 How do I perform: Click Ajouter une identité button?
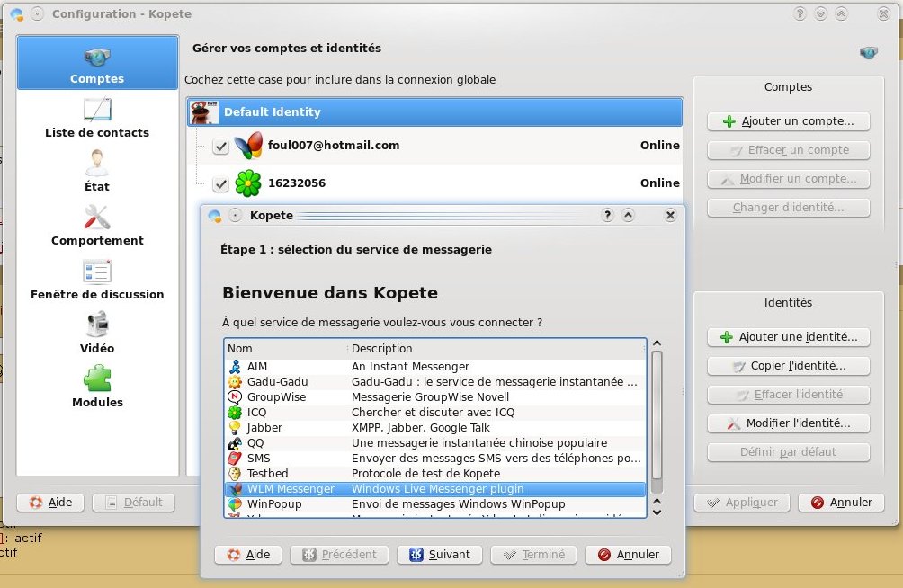(x=789, y=337)
